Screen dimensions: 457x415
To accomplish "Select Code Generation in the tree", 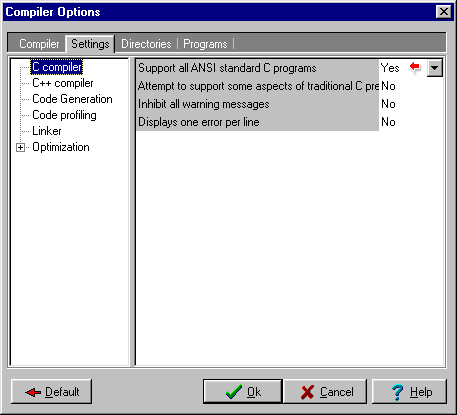I will 72,99.
